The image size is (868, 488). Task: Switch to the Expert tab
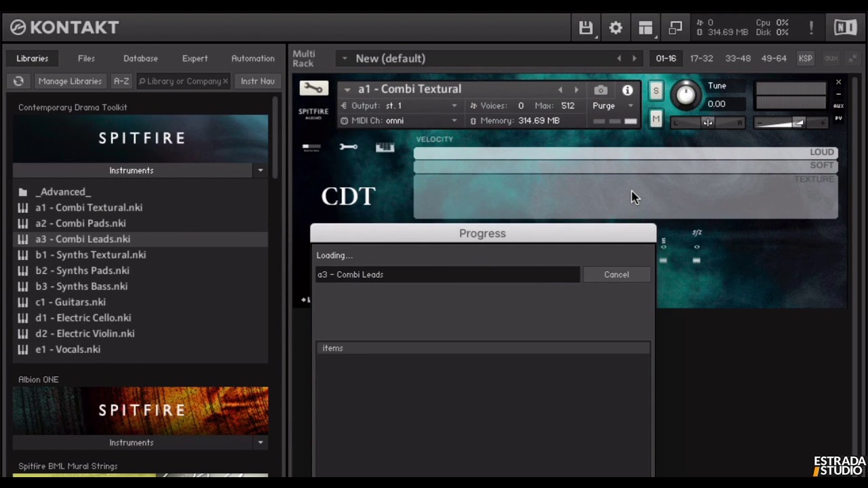[195, 58]
